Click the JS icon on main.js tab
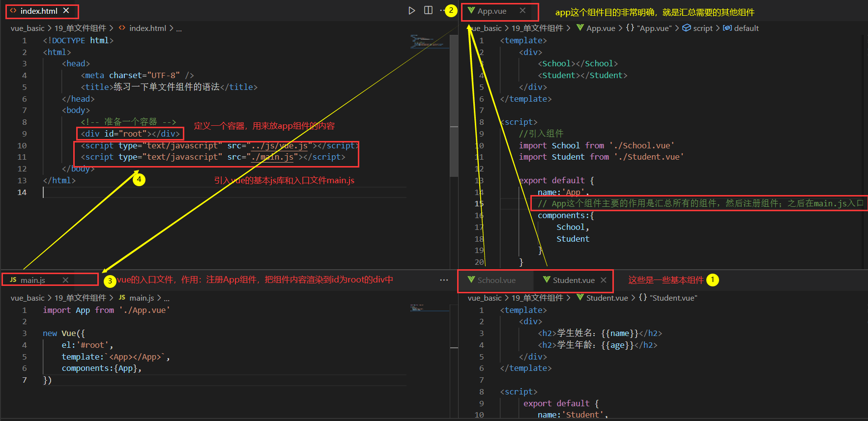The image size is (868, 421). [13, 280]
